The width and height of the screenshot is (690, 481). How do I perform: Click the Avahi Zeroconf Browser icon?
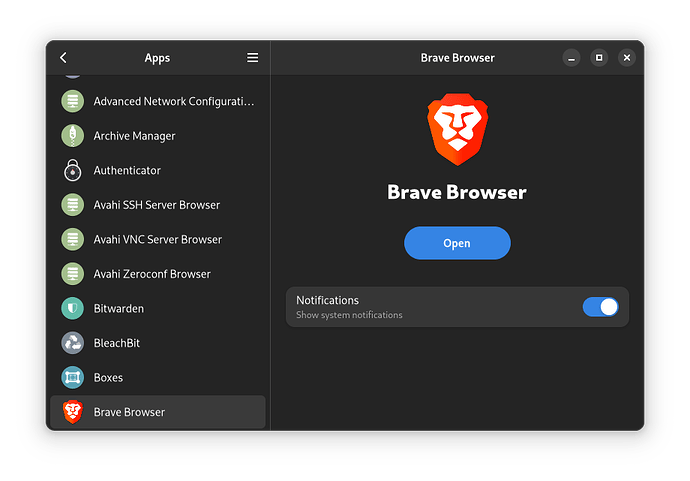pyautogui.click(x=73, y=274)
